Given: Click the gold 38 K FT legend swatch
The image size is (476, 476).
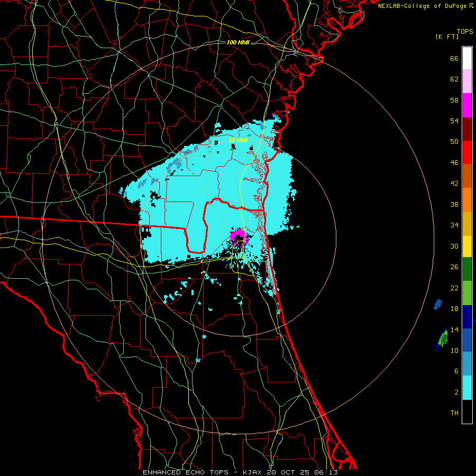Looking at the screenshot, I should [467, 224].
